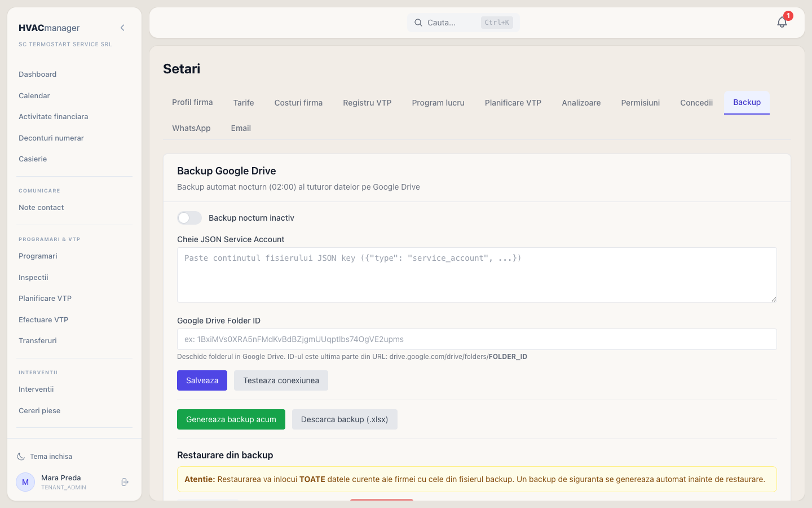Click the SC TERMOSTART SERVICE SRL label

(x=65, y=44)
